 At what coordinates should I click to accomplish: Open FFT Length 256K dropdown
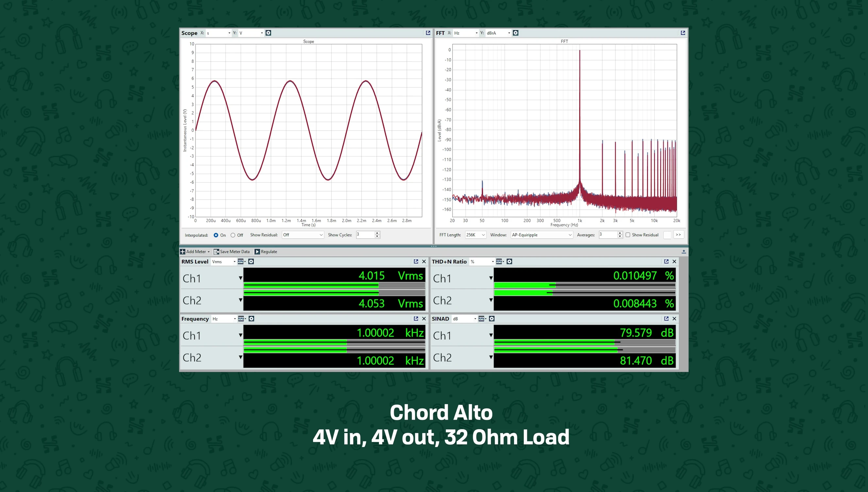click(476, 235)
